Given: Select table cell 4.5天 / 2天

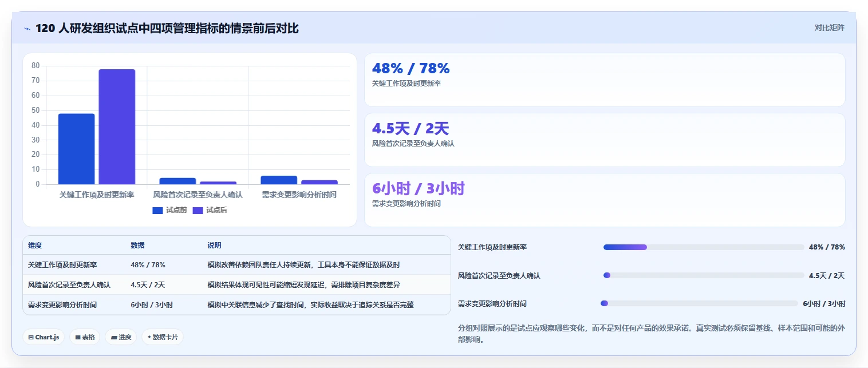Looking at the screenshot, I should click(x=148, y=284).
